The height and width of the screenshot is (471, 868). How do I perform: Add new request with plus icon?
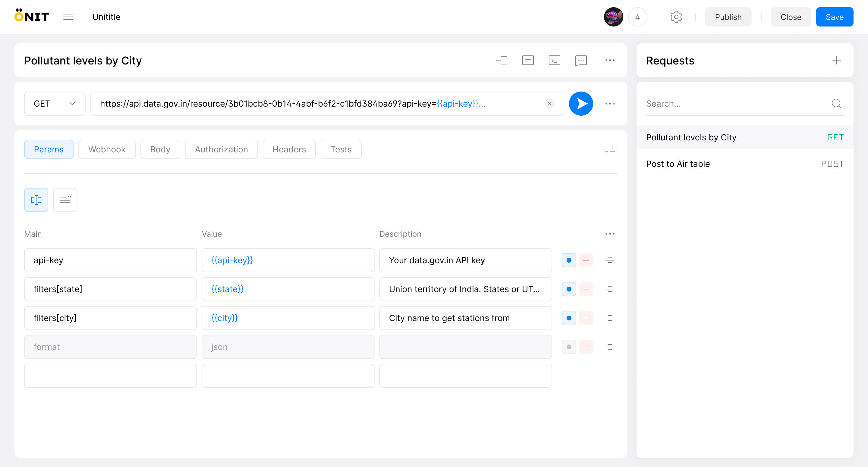pos(836,61)
